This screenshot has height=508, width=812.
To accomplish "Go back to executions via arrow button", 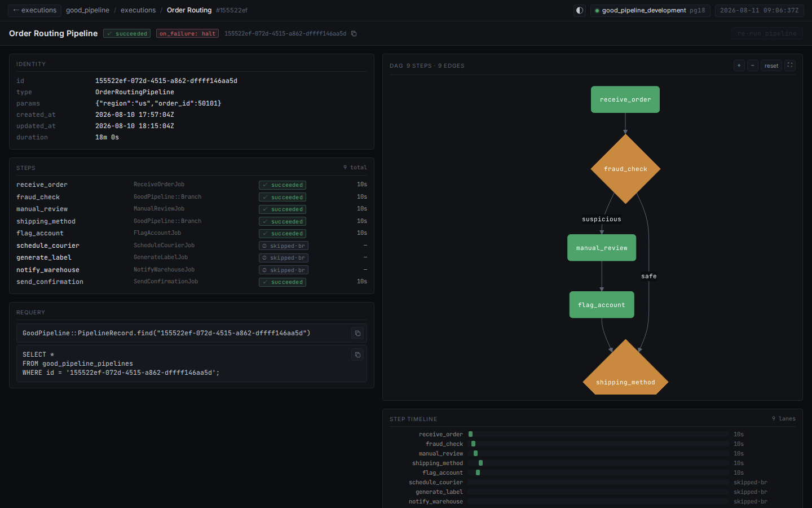I will pos(34,10).
